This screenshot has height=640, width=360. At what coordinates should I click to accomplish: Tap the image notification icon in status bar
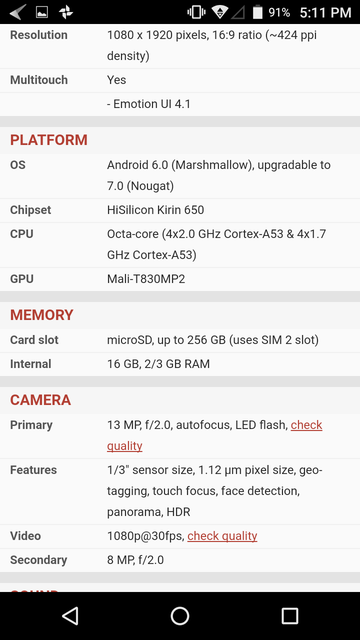[x=42, y=12]
